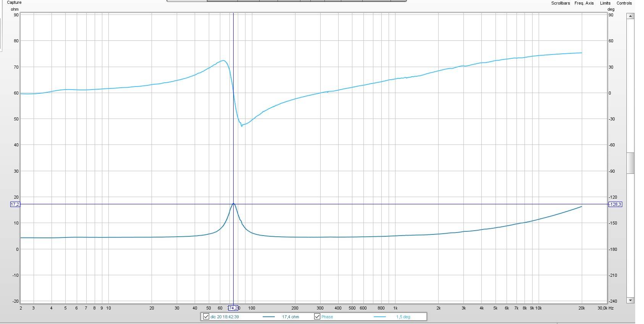Click the Phase legend label
The width and height of the screenshot is (644, 324).
(327, 317)
